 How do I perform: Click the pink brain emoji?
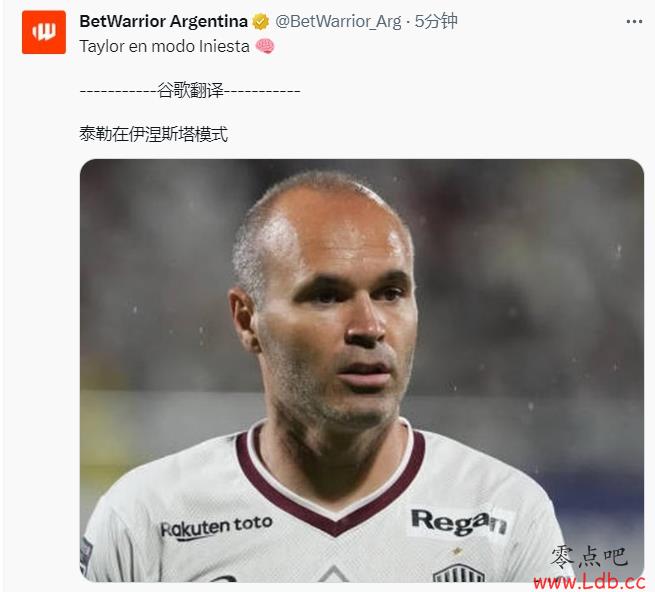(265, 46)
